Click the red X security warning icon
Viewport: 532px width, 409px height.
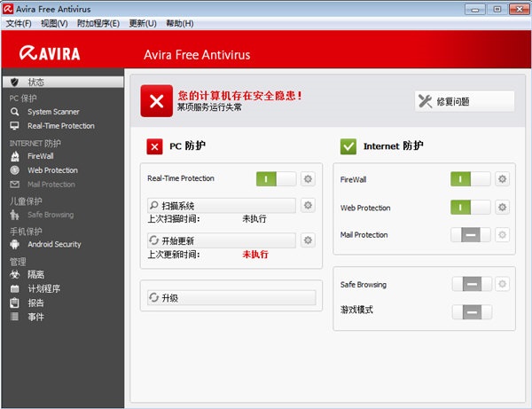point(157,101)
